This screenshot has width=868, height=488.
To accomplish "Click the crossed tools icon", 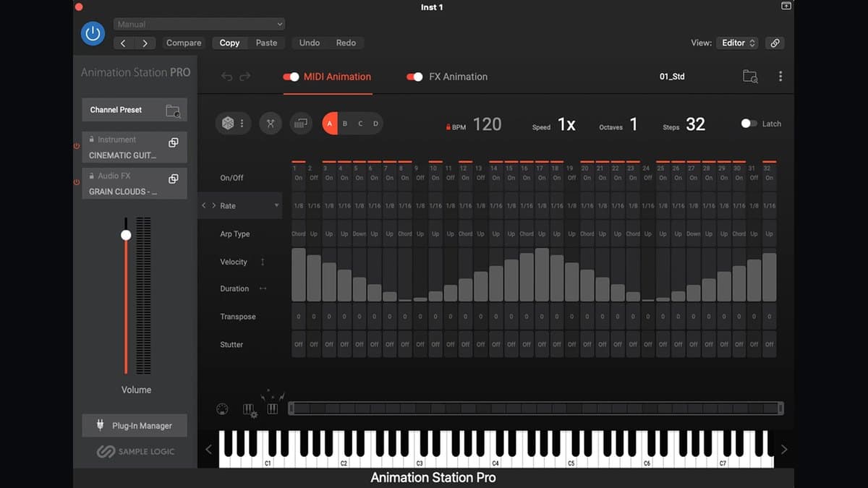I will (271, 124).
